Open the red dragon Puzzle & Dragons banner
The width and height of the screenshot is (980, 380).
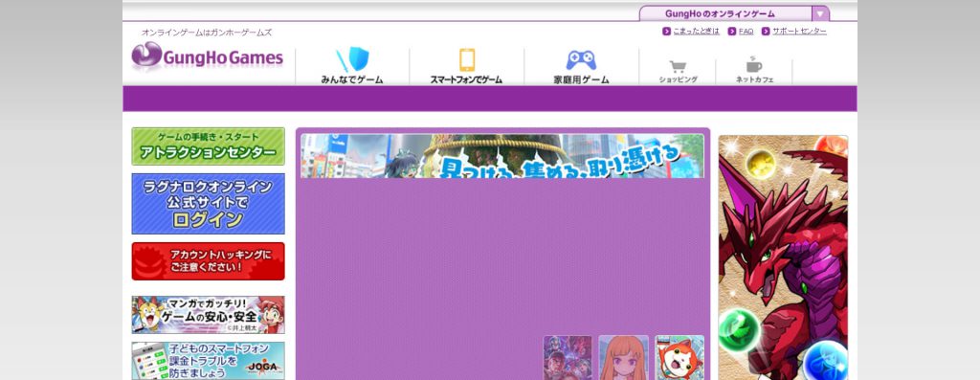point(783,257)
